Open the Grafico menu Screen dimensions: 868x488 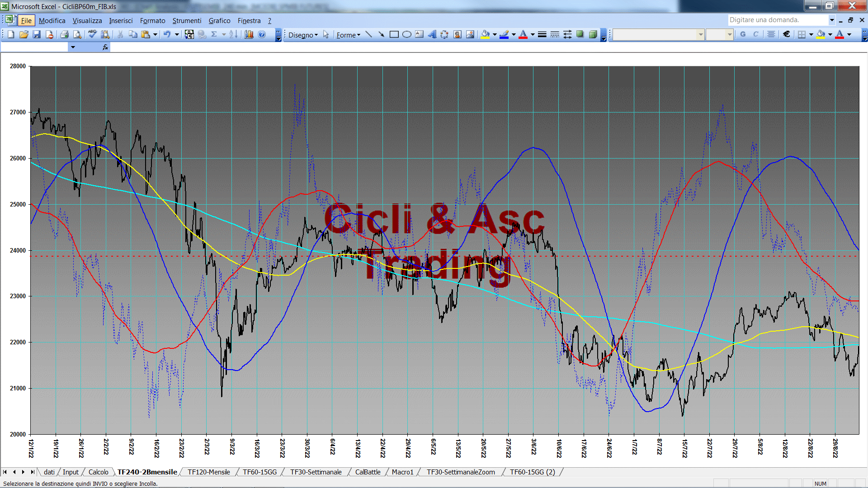coord(219,21)
